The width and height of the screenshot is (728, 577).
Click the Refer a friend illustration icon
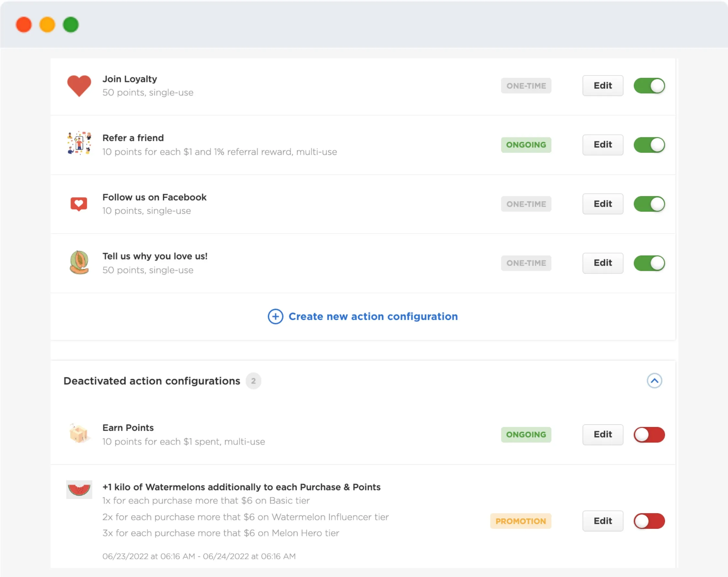click(79, 143)
